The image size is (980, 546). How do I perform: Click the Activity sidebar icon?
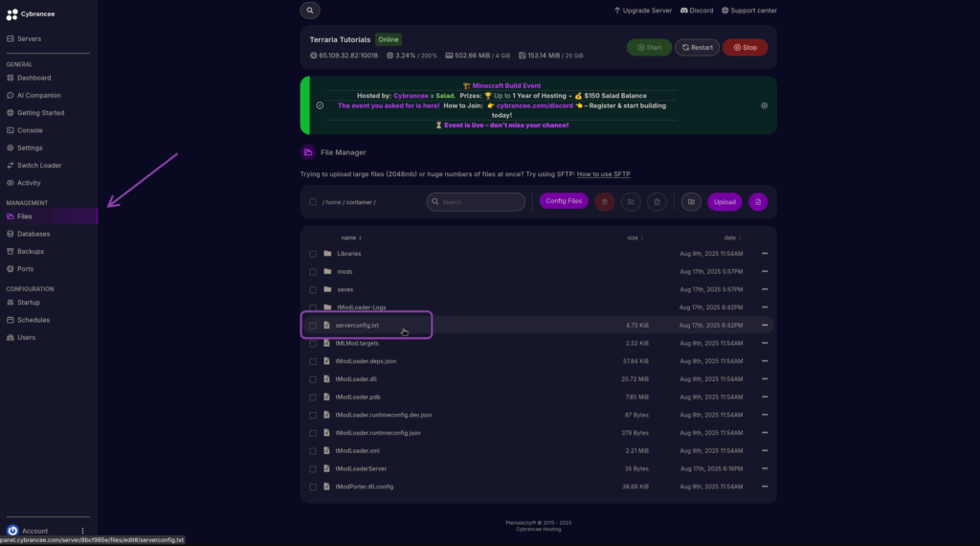(x=10, y=183)
